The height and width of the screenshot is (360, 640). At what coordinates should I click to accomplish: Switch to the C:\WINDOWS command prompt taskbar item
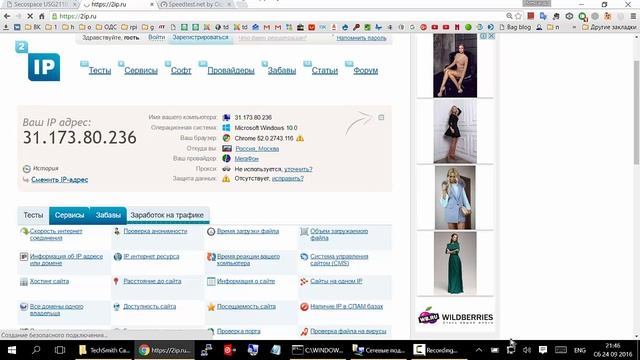tap(318, 350)
